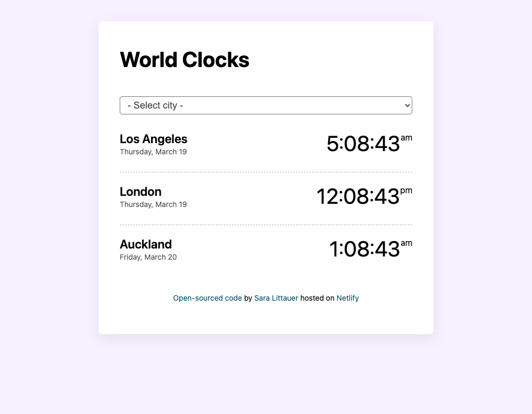Click the dropdown chevron arrow
The height and width of the screenshot is (414, 532).
click(x=405, y=105)
